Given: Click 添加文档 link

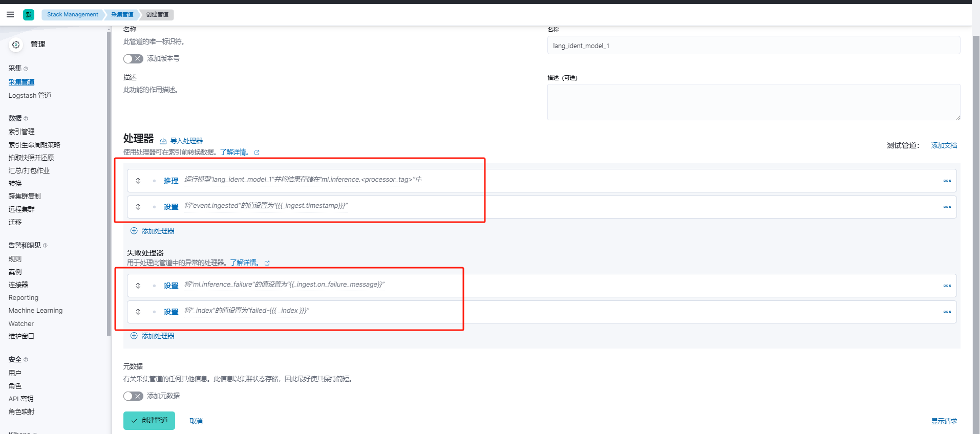Looking at the screenshot, I should pos(944,145).
